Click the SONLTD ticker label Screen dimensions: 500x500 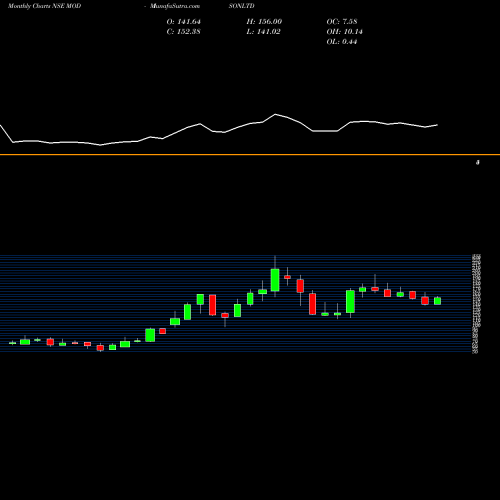pyautogui.click(x=242, y=6)
